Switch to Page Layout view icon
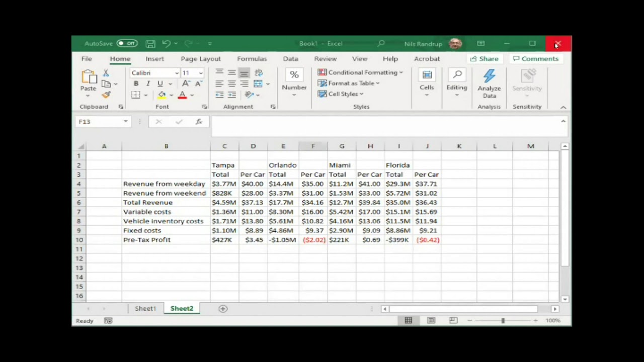This screenshot has width=644, height=362. [x=431, y=321]
